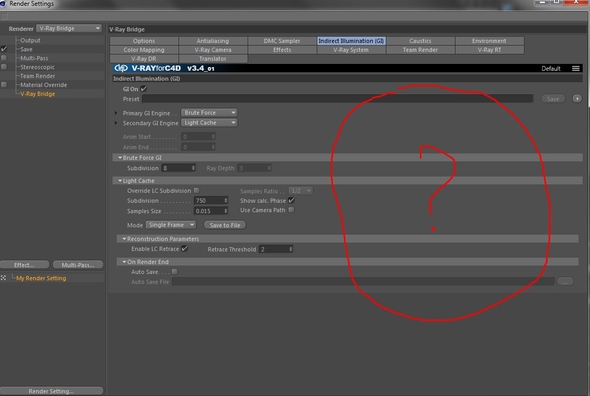Image resolution: width=590 pixels, height=396 pixels.
Task: Click the Default label in V-Ray header
Action: (x=551, y=69)
